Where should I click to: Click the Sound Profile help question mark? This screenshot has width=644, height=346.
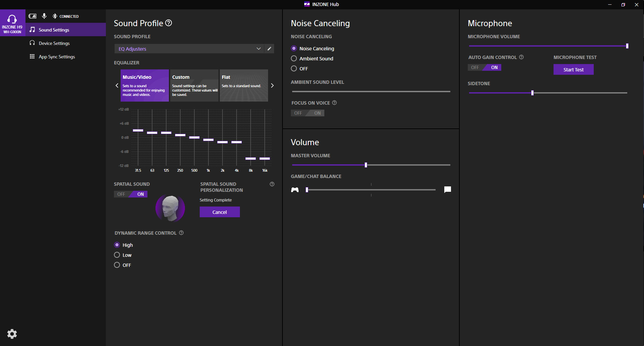coord(169,23)
